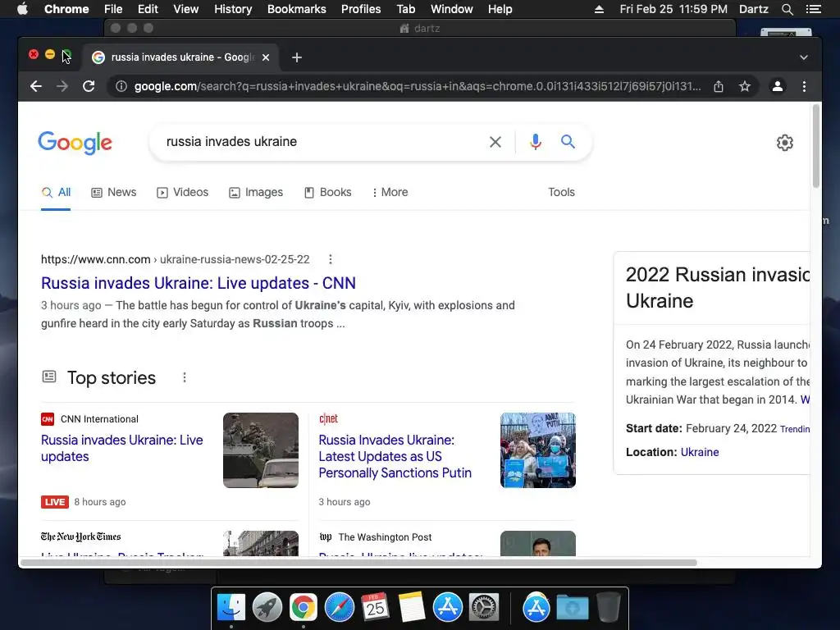The height and width of the screenshot is (630, 840).
Task: Select the All results tab
Action: pos(56,192)
